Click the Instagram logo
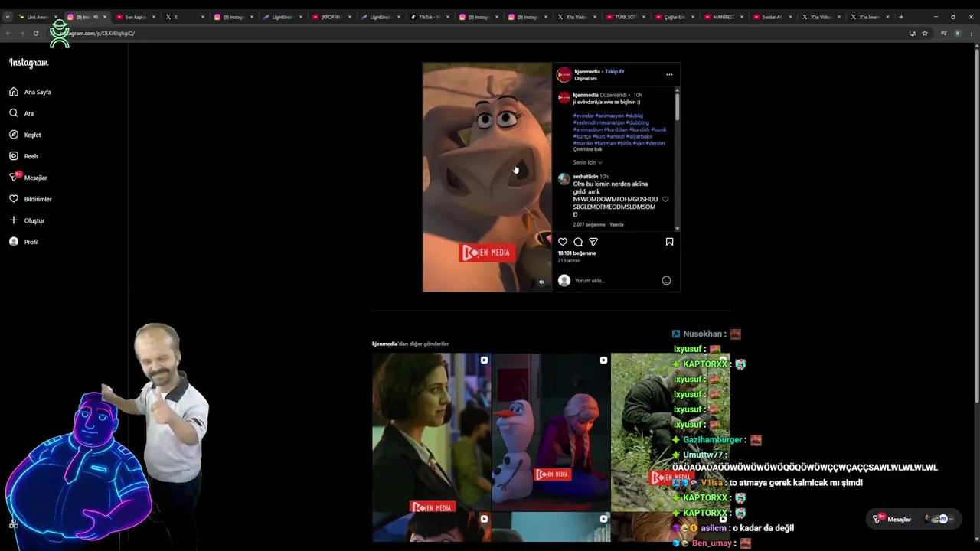 pyautogui.click(x=28, y=63)
